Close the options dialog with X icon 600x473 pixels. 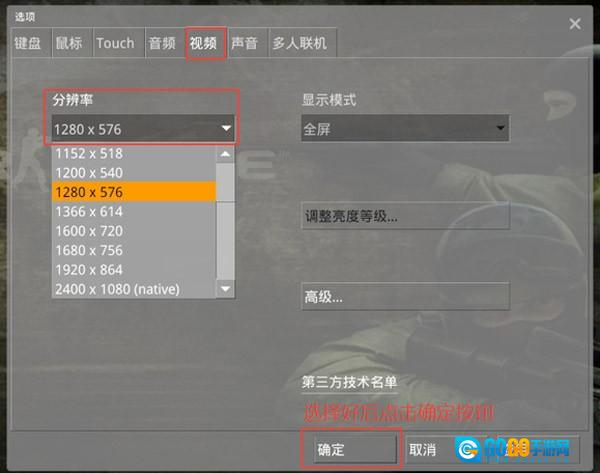point(575,24)
